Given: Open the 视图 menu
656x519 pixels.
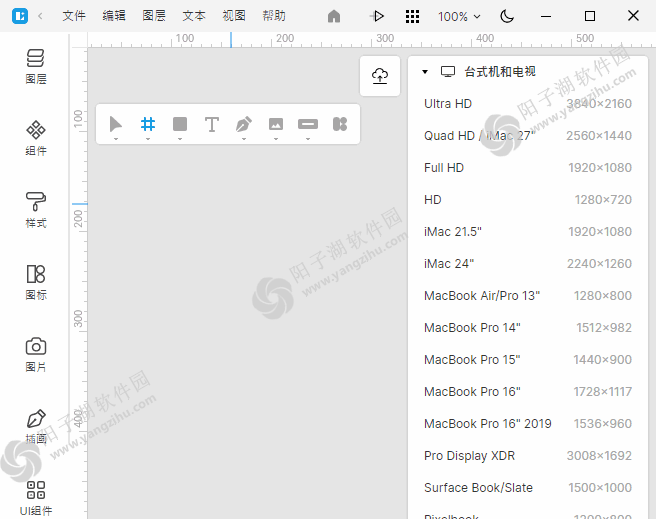Looking at the screenshot, I should tap(234, 16).
